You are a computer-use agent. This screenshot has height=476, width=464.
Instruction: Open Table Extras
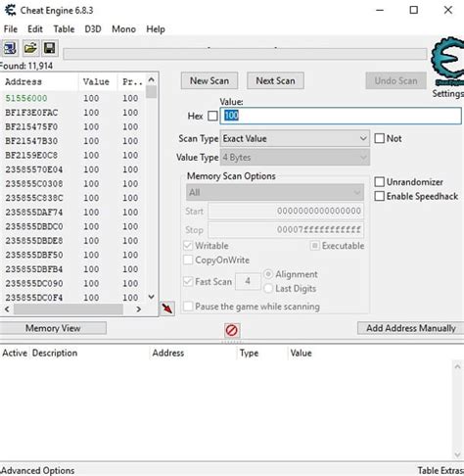click(x=441, y=470)
